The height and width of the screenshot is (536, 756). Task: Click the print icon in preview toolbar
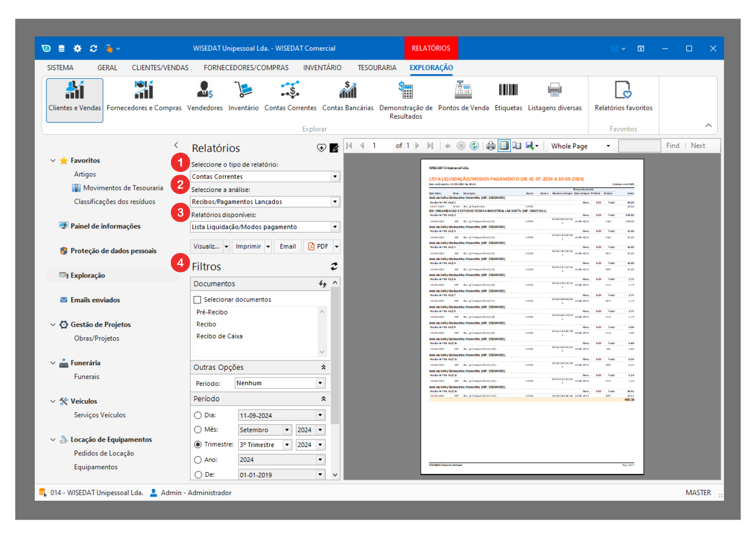point(491,146)
